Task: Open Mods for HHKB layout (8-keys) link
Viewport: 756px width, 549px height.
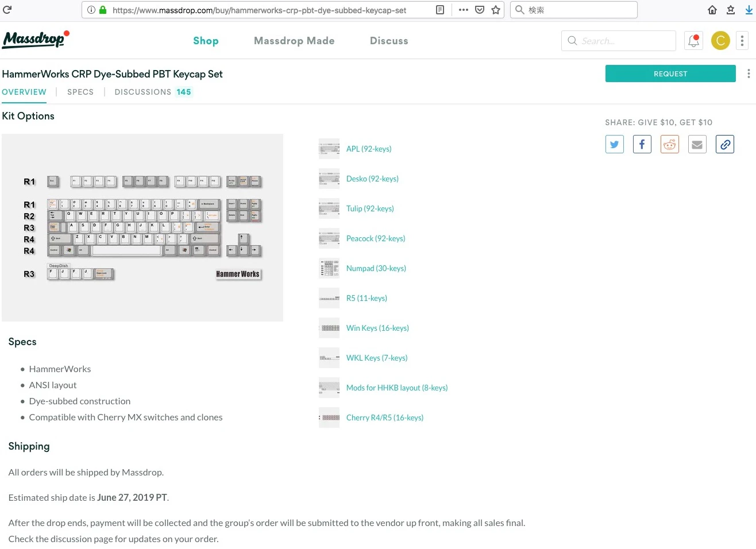Action: pos(397,388)
